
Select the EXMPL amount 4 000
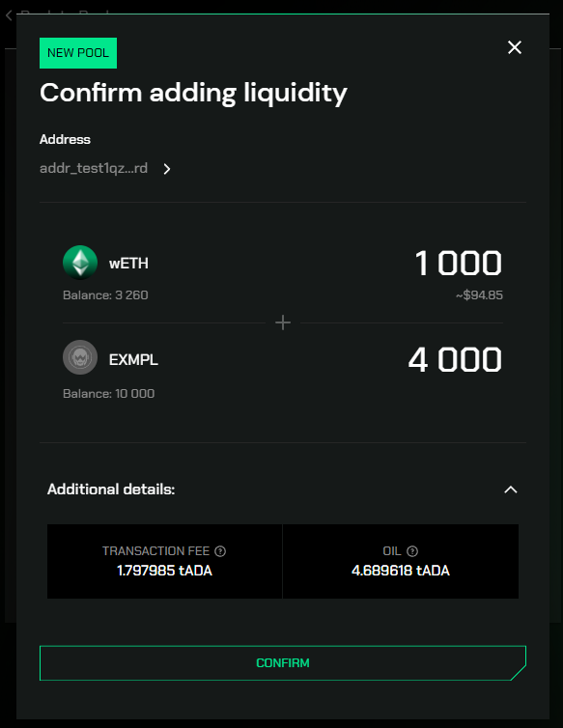(455, 360)
